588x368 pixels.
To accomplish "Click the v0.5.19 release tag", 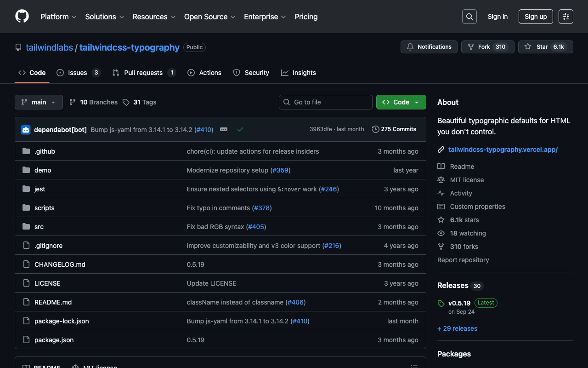I will pos(459,303).
